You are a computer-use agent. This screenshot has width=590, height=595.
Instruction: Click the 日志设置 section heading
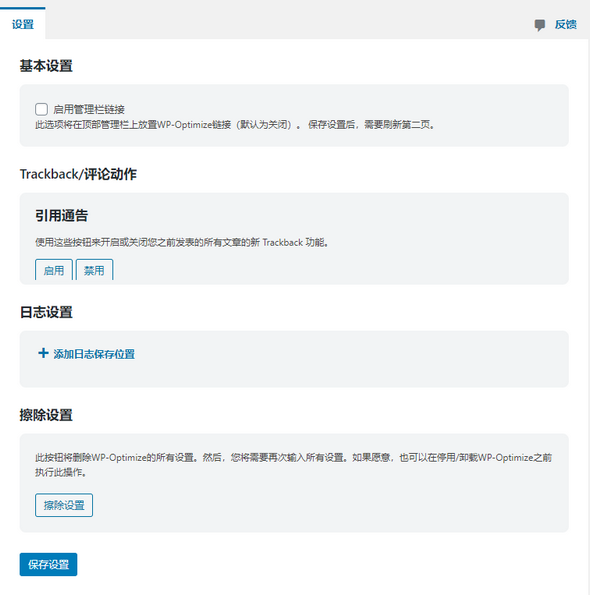(x=46, y=312)
